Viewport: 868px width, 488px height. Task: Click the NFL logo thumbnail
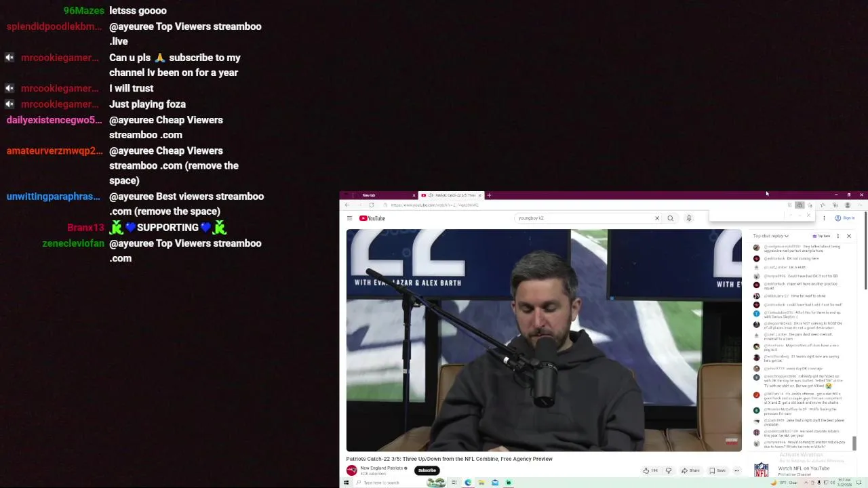click(762, 470)
